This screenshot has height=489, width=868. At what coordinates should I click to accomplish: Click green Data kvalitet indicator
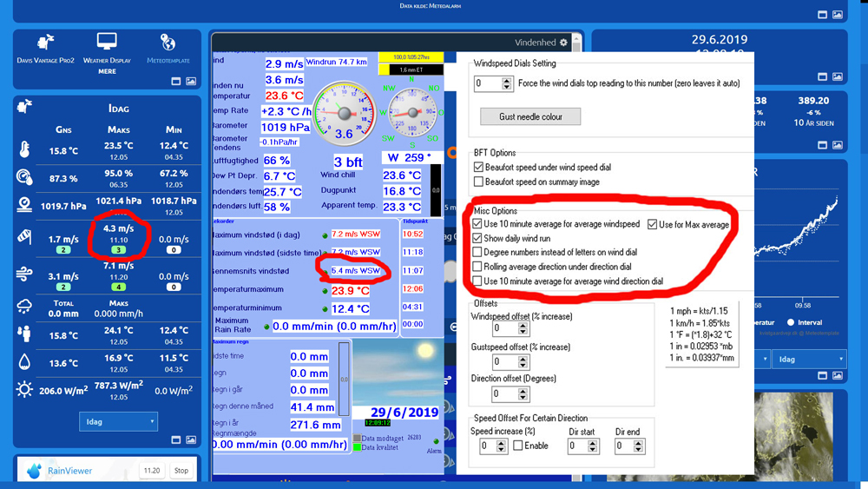coord(357,447)
